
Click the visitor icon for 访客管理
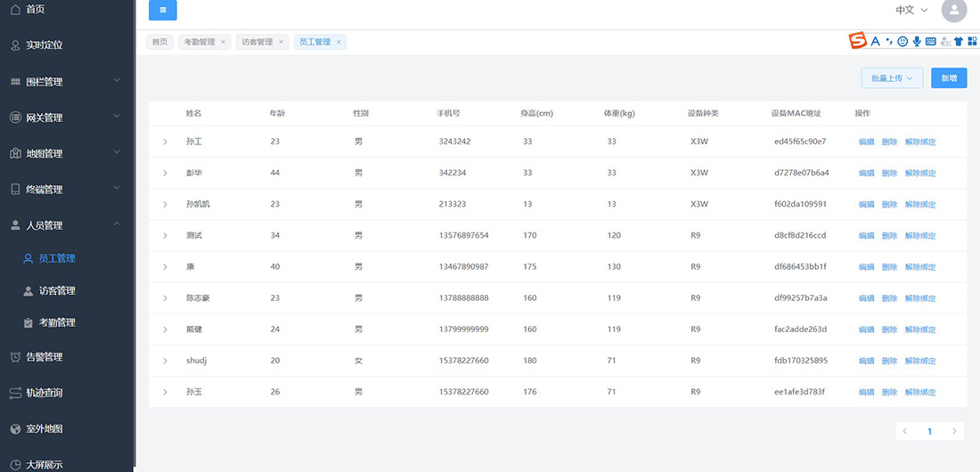29,290
